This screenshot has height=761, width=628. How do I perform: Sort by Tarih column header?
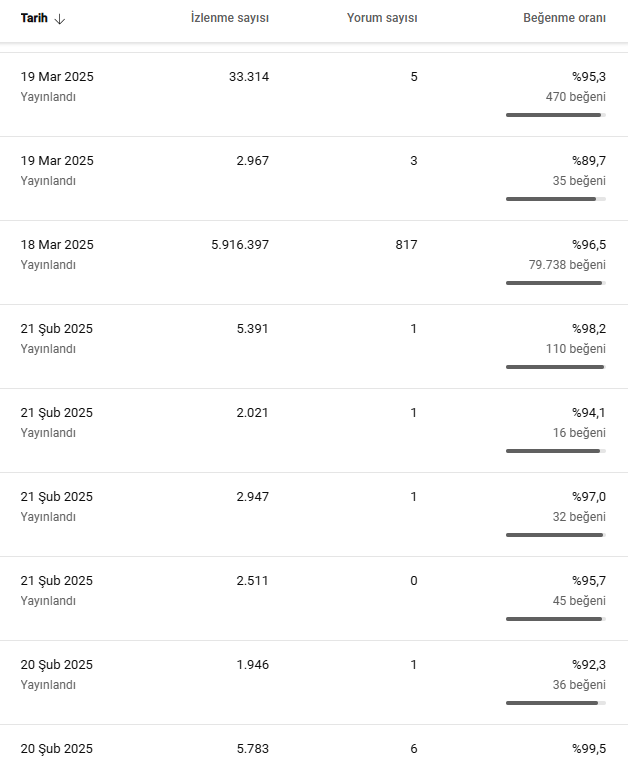(x=34, y=18)
